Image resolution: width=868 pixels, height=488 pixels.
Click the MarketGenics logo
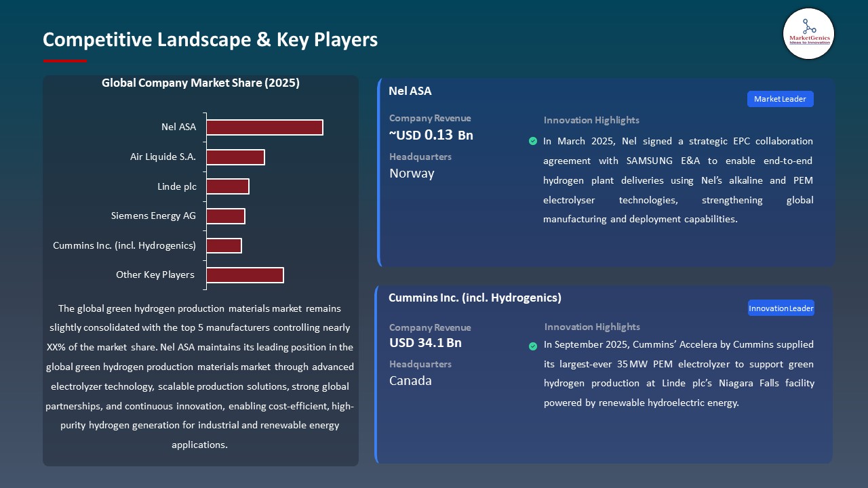(x=808, y=33)
